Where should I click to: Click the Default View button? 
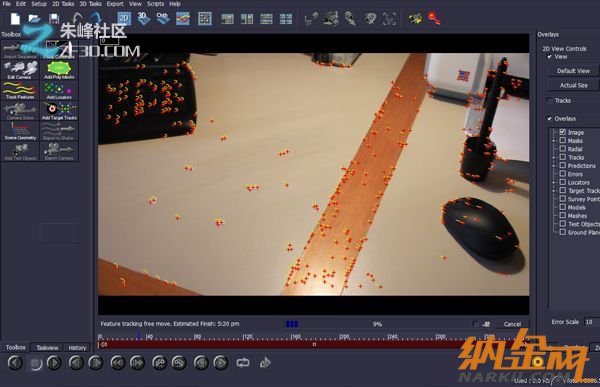coord(573,71)
